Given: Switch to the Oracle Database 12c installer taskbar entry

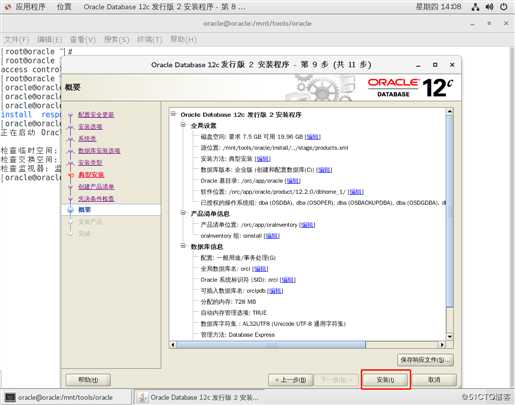Looking at the screenshot, I should point(200,397).
